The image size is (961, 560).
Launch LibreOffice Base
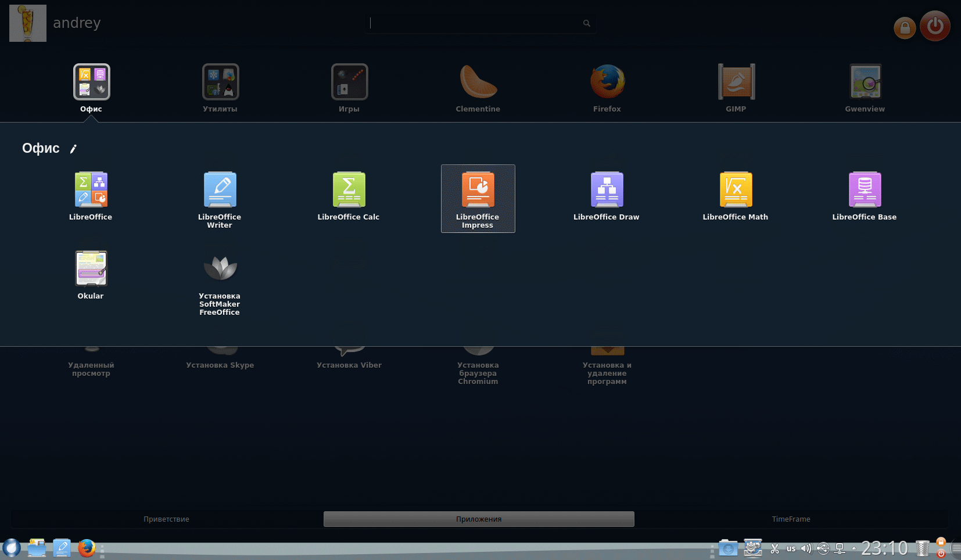coord(865,190)
